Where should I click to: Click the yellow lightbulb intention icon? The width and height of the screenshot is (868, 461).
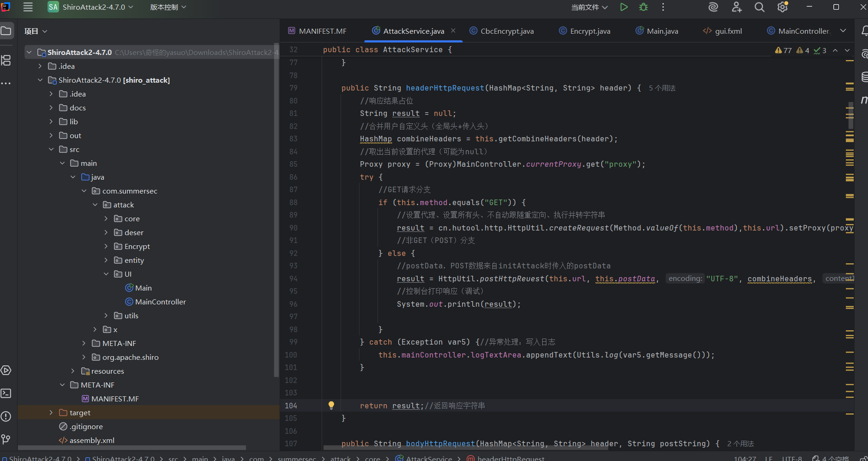tap(331, 405)
